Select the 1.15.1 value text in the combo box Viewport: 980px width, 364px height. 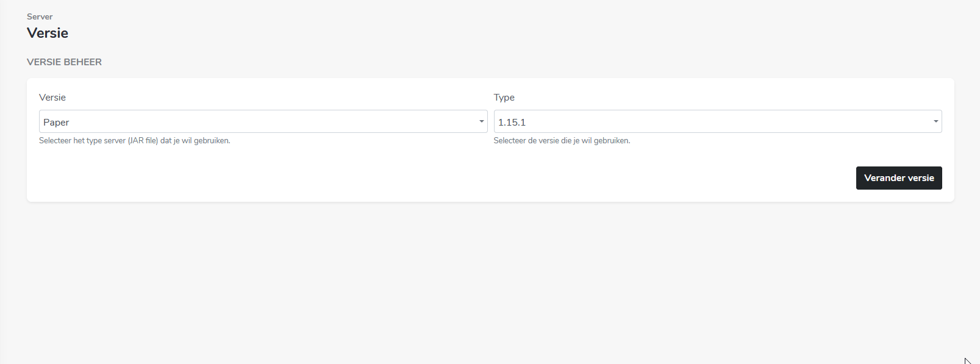tap(512, 123)
